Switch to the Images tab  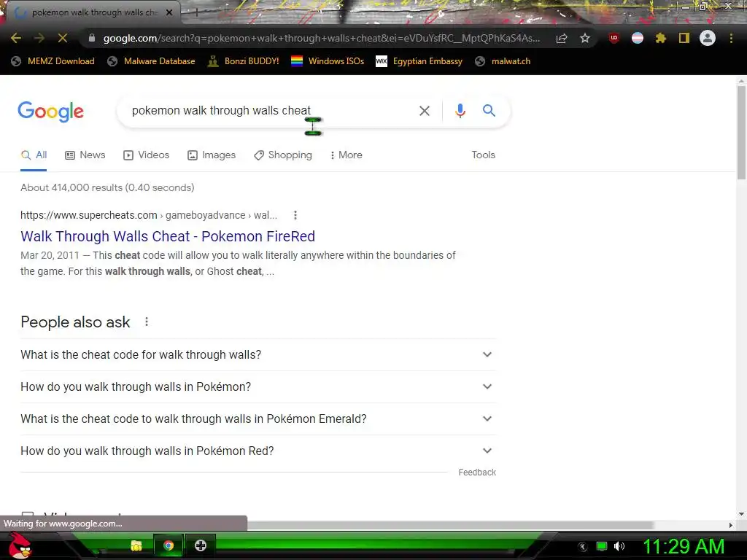coord(212,155)
